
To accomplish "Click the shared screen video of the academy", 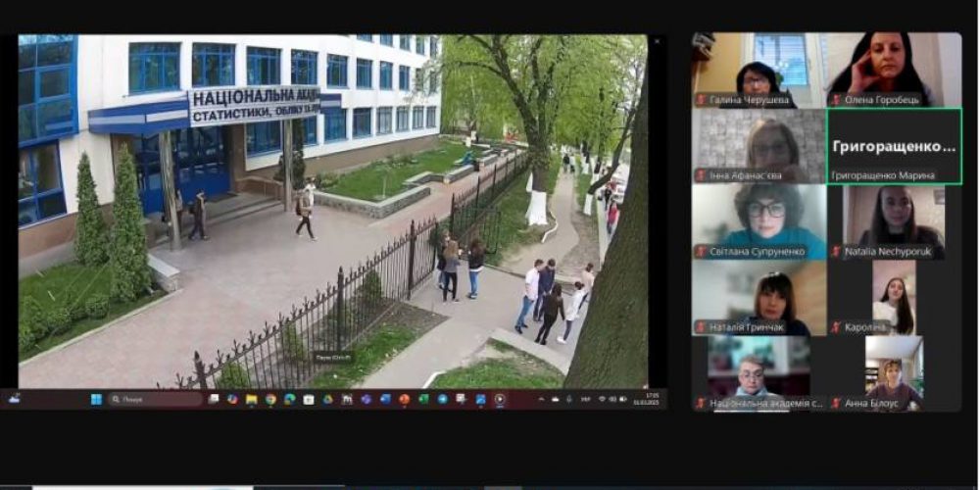I will pyautogui.click(x=333, y=211).
